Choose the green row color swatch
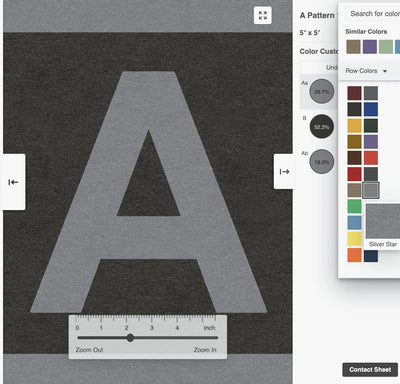Image resolution: width=400 pixels, height=384 pixels. pyautogui.click(x=354, y=206)
